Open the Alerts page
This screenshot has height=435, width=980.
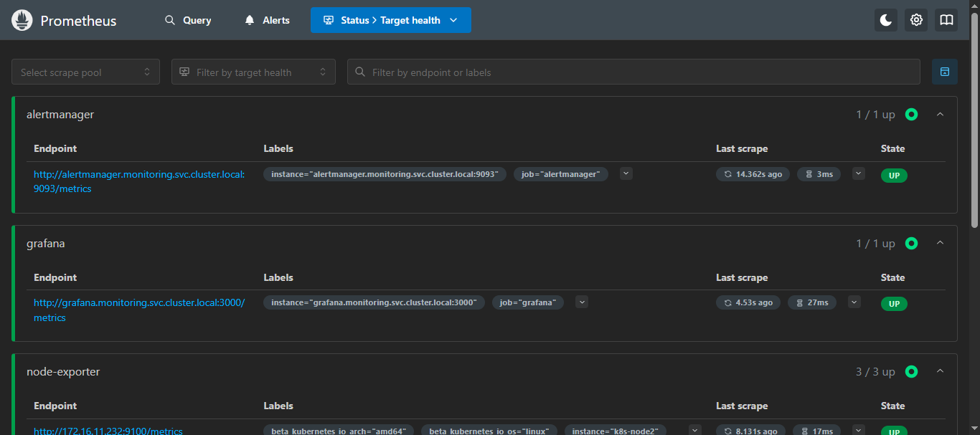(x=267, y=20)
